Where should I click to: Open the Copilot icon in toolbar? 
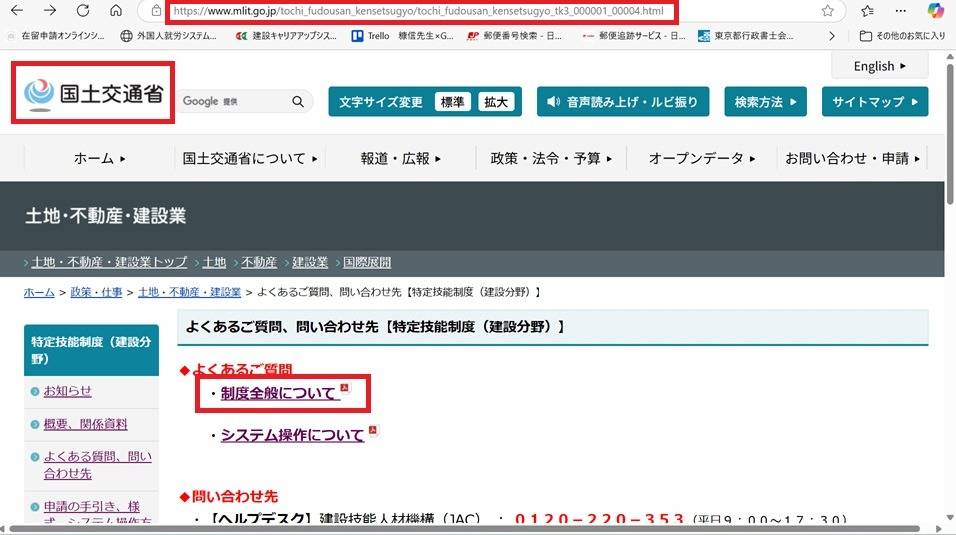[935, 11]
